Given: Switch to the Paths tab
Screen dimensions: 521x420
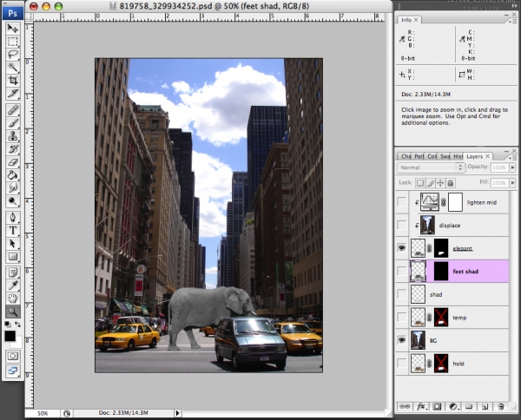Looking at the screenshot, I should click(x=419, y=156).
